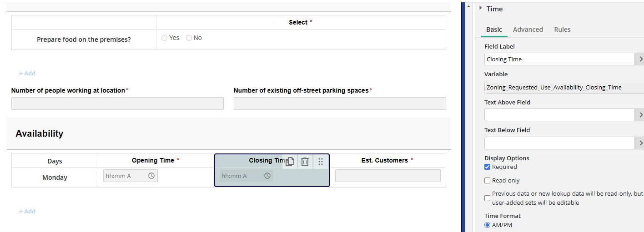
Task: Click the Closing Time drag handle
Action: coord(321,161)
